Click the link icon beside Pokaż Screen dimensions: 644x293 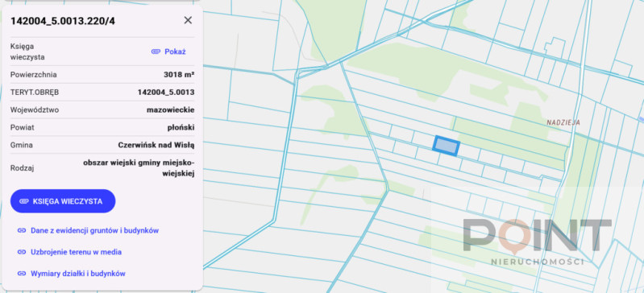156,52
